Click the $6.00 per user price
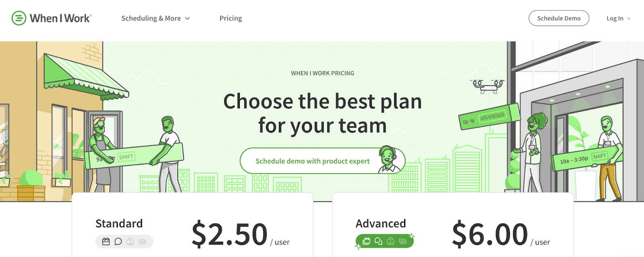Viewport: 644px width, 257px height. click(490, 234)
